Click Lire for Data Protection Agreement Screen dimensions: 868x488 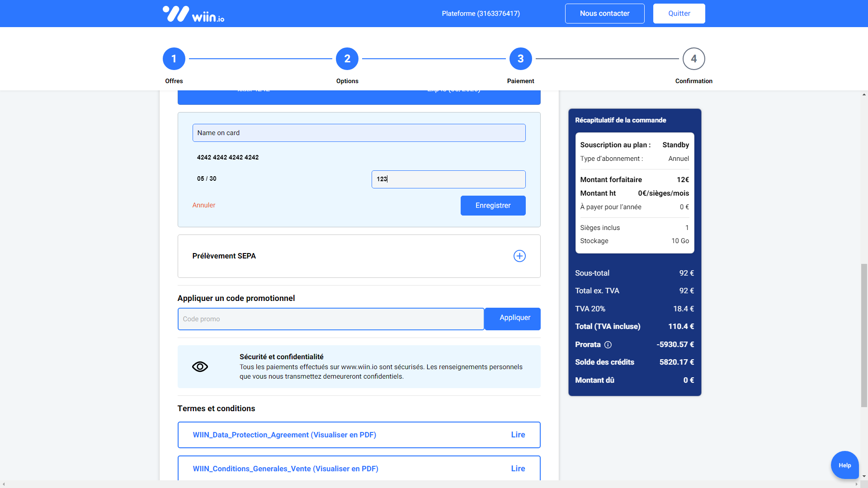(518, 435)
